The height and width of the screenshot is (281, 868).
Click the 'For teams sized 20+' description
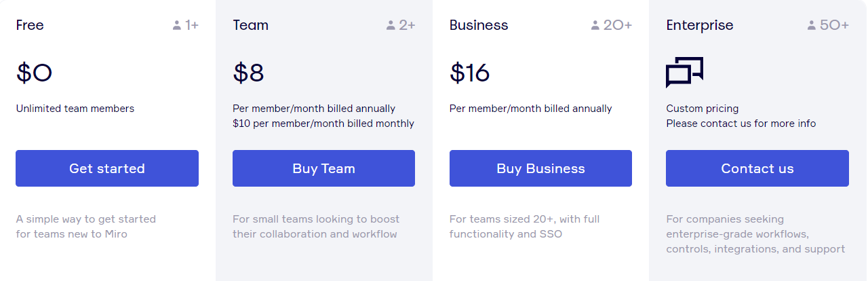click(x=524, y=227)
